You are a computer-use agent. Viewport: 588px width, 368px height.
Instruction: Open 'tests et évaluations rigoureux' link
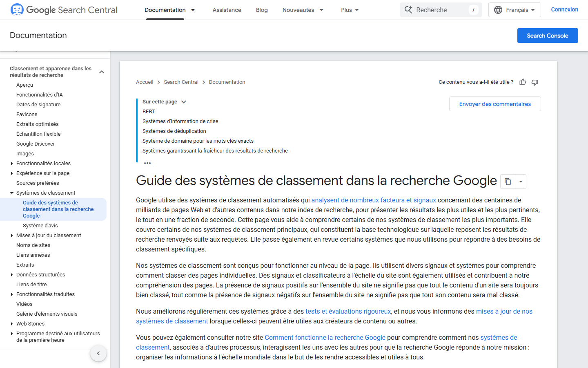coord(348,312)
